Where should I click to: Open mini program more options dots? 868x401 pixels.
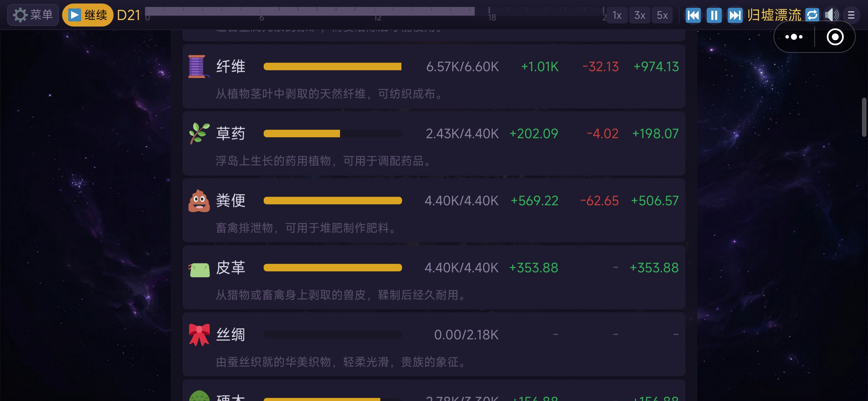[794, 37]
